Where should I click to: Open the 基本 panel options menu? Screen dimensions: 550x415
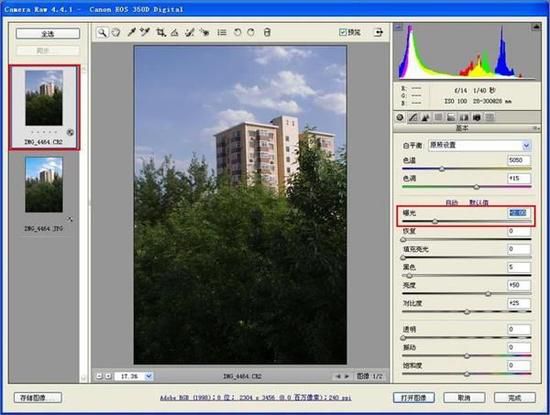tap(536, 128)
